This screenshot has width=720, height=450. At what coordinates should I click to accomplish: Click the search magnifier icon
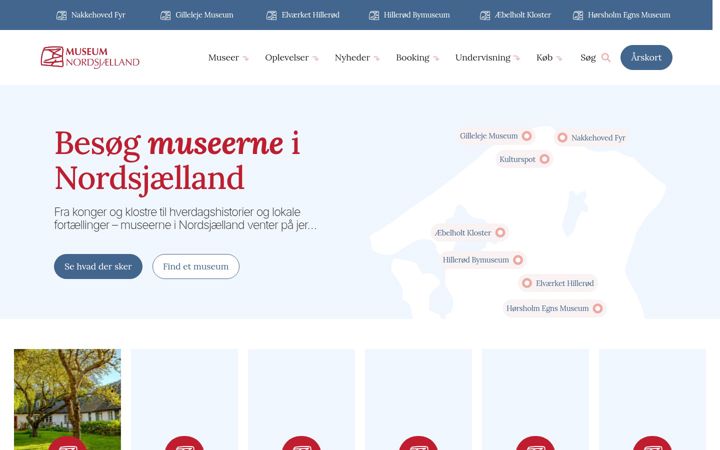click(x=606, y=57)
